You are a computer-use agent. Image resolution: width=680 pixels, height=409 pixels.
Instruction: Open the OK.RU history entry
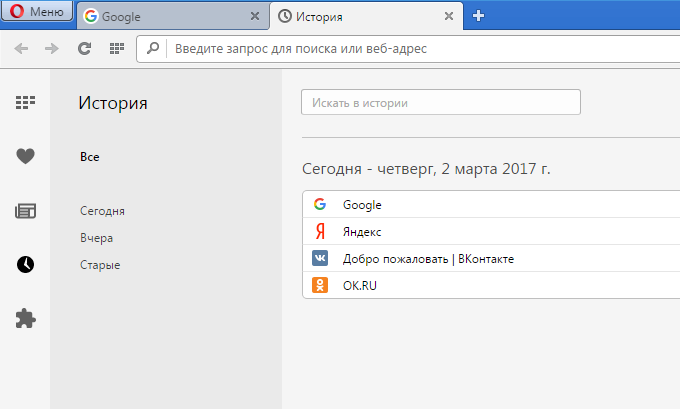point(491,285)
